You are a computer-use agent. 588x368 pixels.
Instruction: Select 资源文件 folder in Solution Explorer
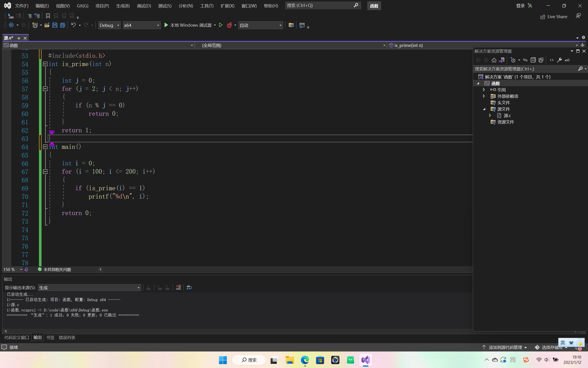tap(505, 122)
